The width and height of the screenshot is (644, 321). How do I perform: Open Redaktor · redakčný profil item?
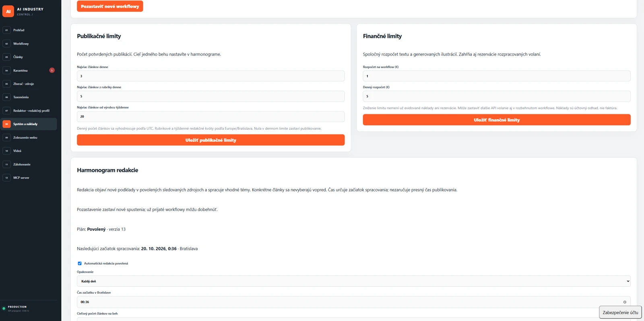coord(31,111)
